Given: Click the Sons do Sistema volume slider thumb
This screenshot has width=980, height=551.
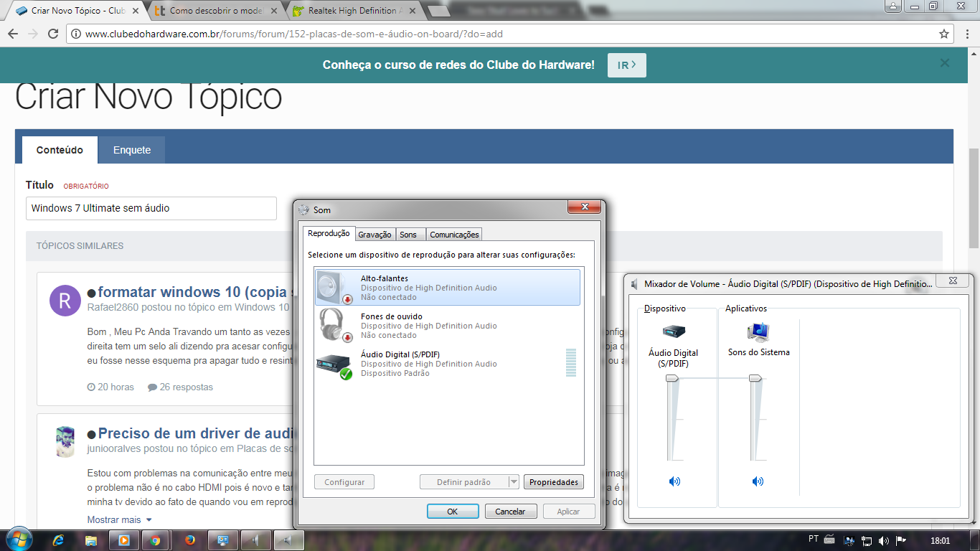Looking at the screenshot, I should tap(755, 379).
